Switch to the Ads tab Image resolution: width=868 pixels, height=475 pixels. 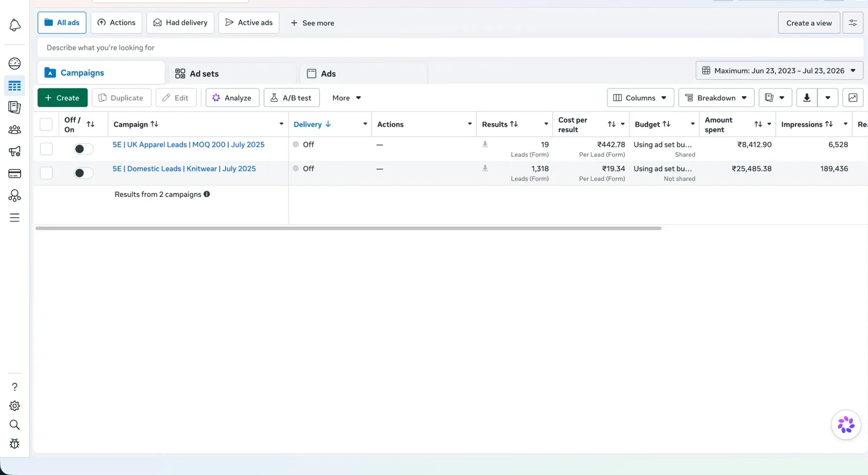click(x=363, y=73)
